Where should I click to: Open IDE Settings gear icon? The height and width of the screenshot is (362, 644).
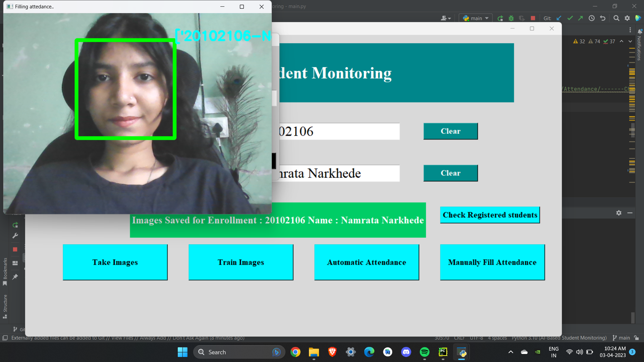point(627,18)
